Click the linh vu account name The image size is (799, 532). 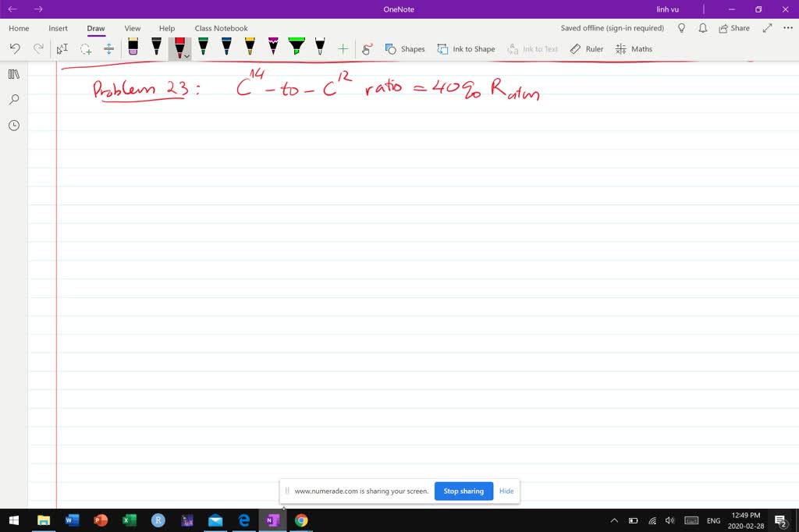(x=668, y=9)
